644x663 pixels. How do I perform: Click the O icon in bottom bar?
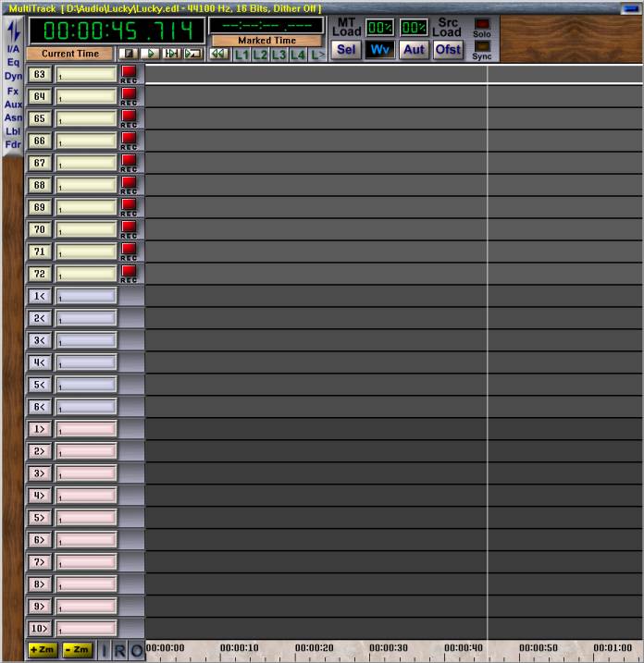point(136,651)
